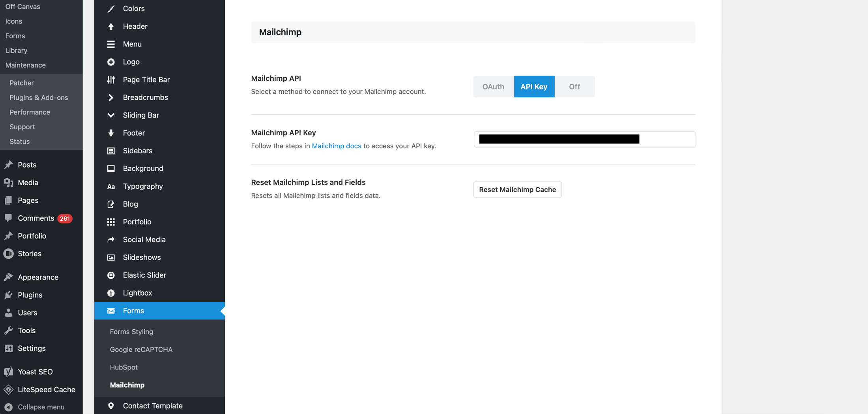868x414 pixels.
Task: Click the Mailchimp section heading
Action: tap(280, 32)
